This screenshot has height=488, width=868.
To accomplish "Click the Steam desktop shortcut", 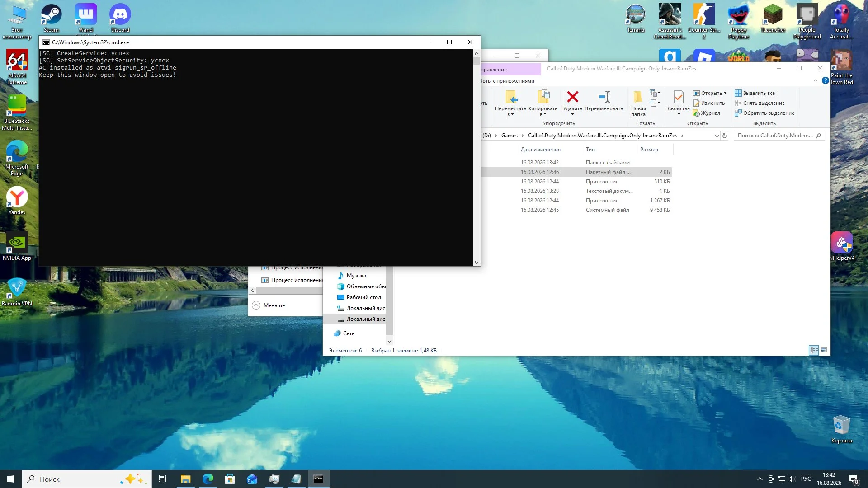I will pyautogui.click(x=51, y=19).
